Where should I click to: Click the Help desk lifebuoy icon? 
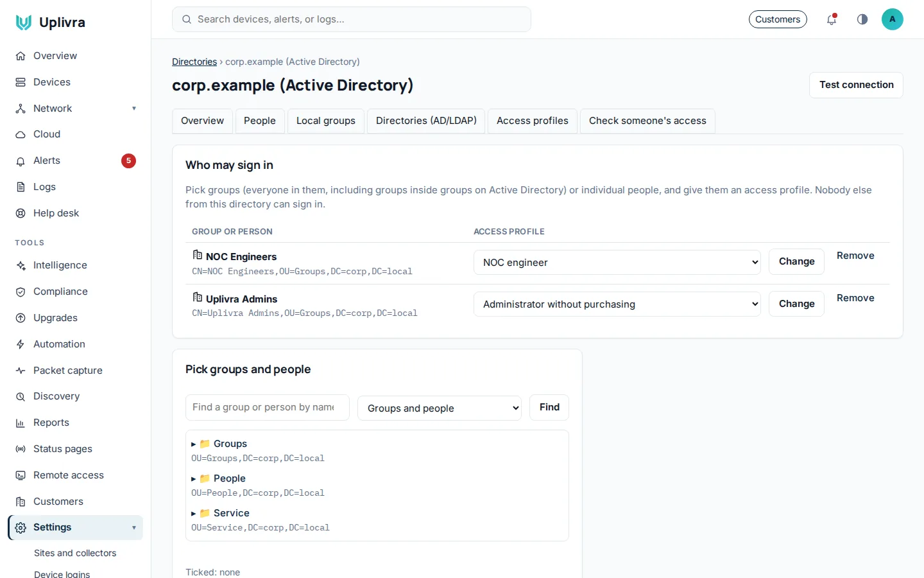point(21,213)
